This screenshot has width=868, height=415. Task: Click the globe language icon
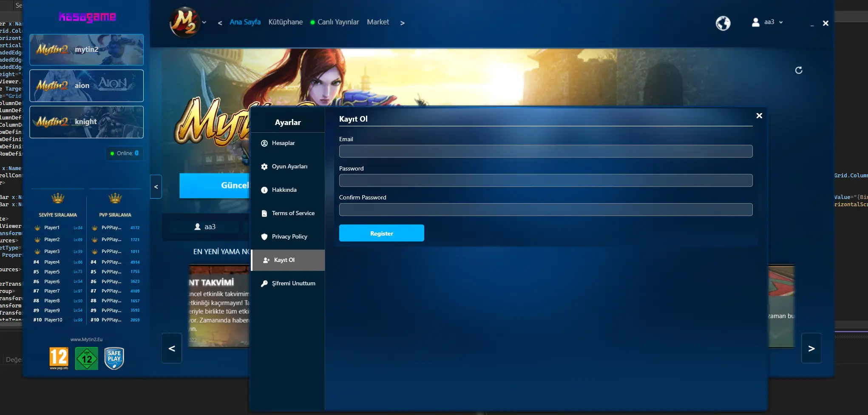tap(723, 23)
